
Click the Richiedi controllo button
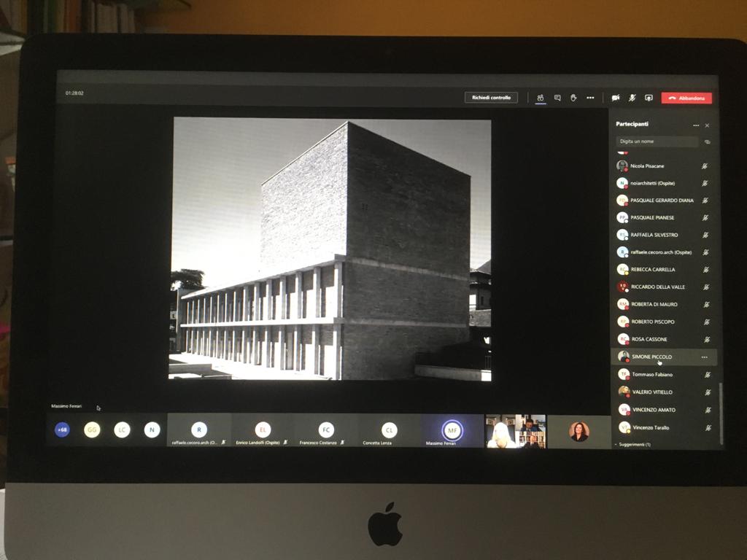point(491,97)
